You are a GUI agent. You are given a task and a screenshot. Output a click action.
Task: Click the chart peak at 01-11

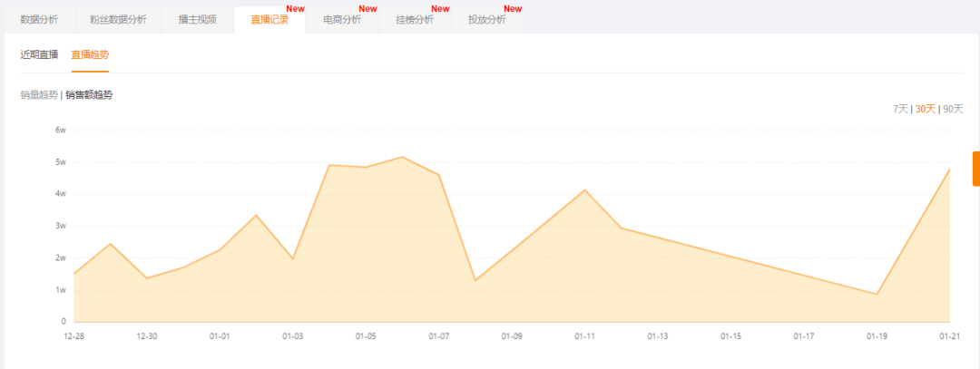click(x=584, y=190)
